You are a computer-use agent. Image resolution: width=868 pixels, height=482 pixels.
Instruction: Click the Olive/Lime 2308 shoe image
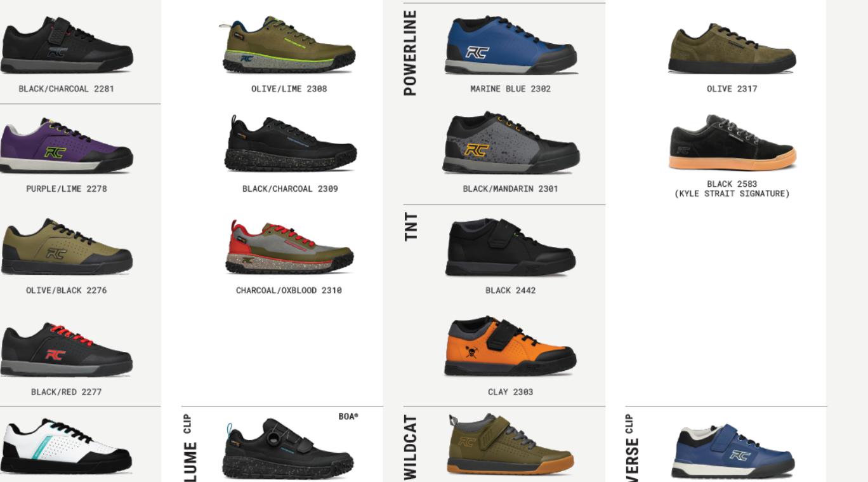click(289, 44)
